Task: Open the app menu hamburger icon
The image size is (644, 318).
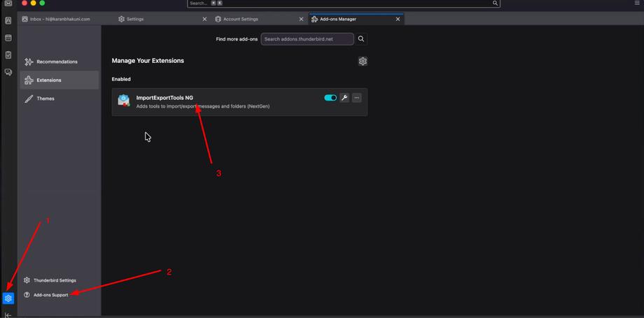Action: [x=637, y=3]
